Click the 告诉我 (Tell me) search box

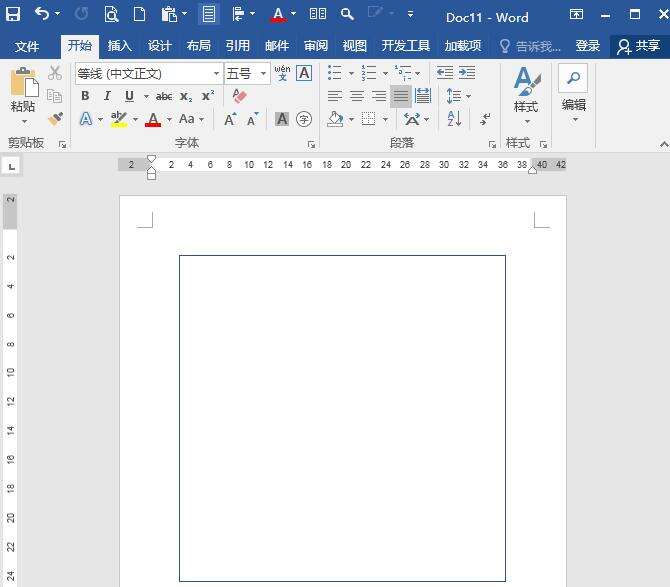pyautogui.click(x=532, y=46)
